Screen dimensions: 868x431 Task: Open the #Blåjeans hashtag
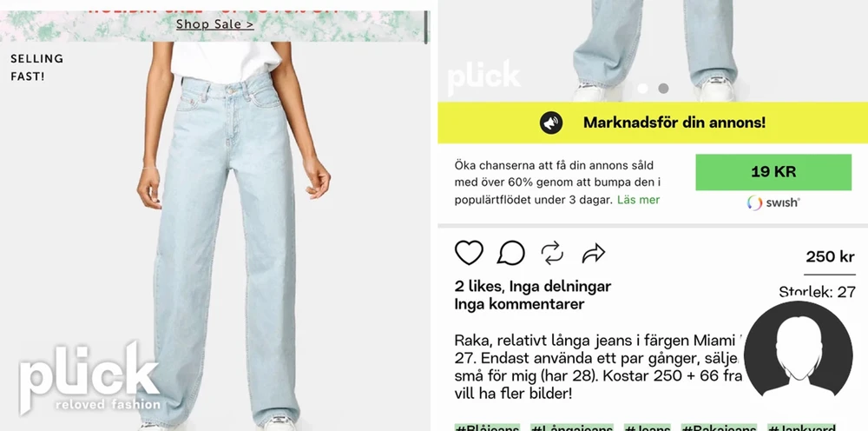(487, 428)
